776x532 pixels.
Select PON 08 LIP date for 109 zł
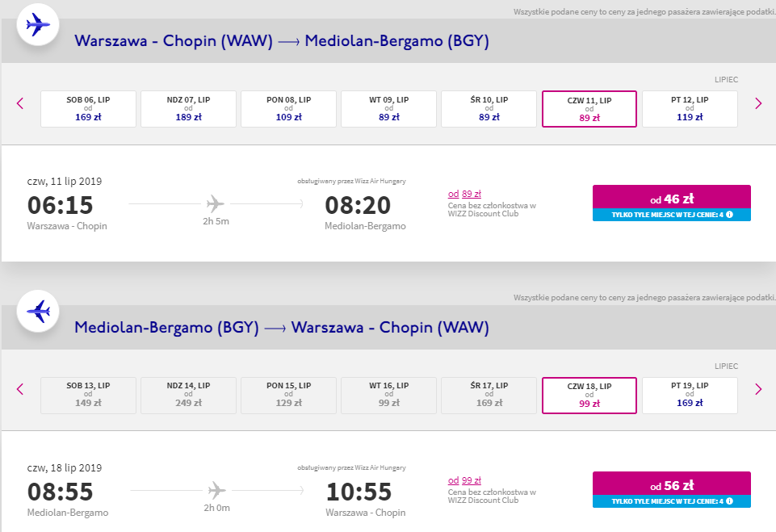click(288, 109)
